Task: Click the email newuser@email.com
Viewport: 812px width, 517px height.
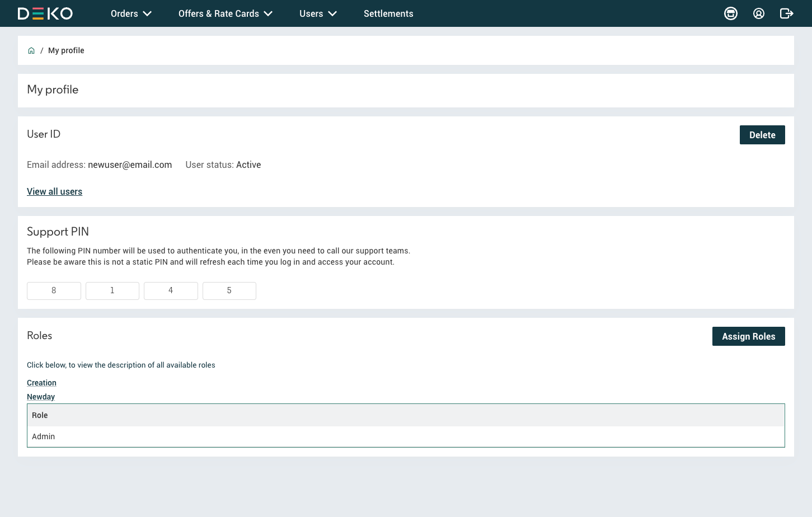Action: pyautogui.click(x=130, y=164)
